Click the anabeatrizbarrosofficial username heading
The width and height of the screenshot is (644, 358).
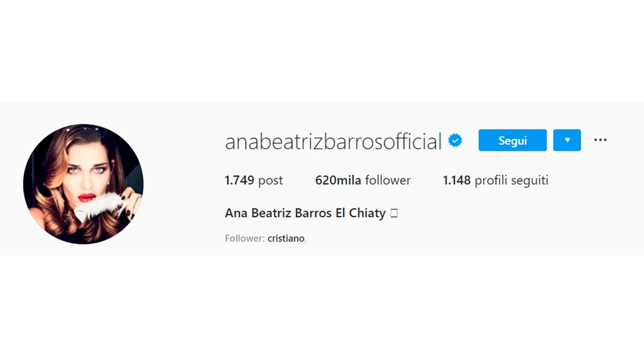(x=333, y=141)
